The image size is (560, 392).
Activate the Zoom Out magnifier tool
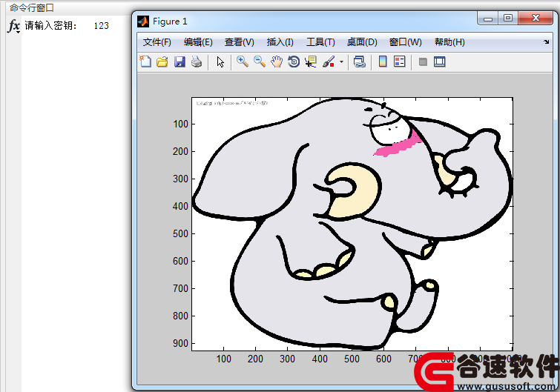coord(260,62)
